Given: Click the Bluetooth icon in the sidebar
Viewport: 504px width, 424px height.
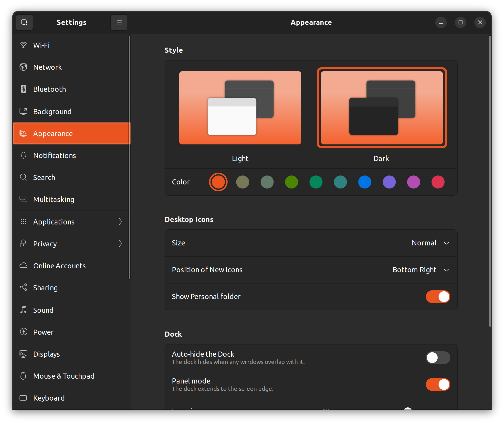Looking at the screenshot, I should tap(23, 89).
